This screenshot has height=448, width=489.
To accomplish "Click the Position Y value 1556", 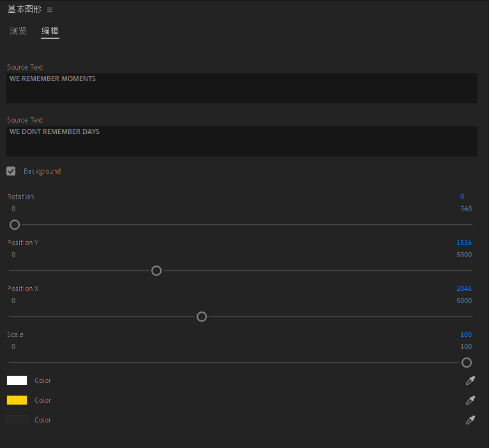I will point(464,243).
